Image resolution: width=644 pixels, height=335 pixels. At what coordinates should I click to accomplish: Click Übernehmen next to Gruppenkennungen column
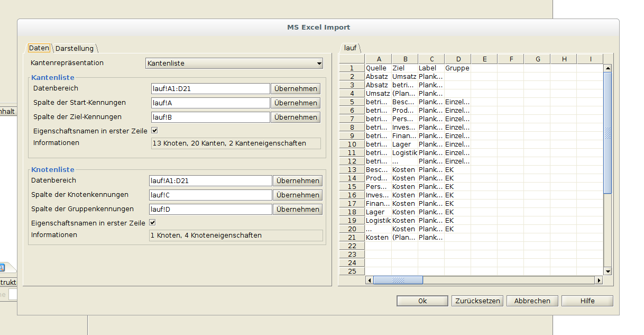coord(298,209)
